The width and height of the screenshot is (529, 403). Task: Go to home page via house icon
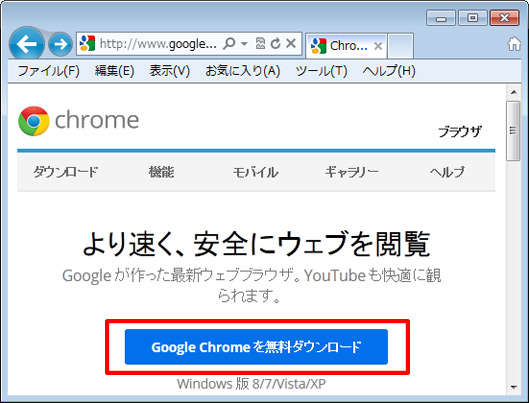pyautogui.click(x=514, y=44)
